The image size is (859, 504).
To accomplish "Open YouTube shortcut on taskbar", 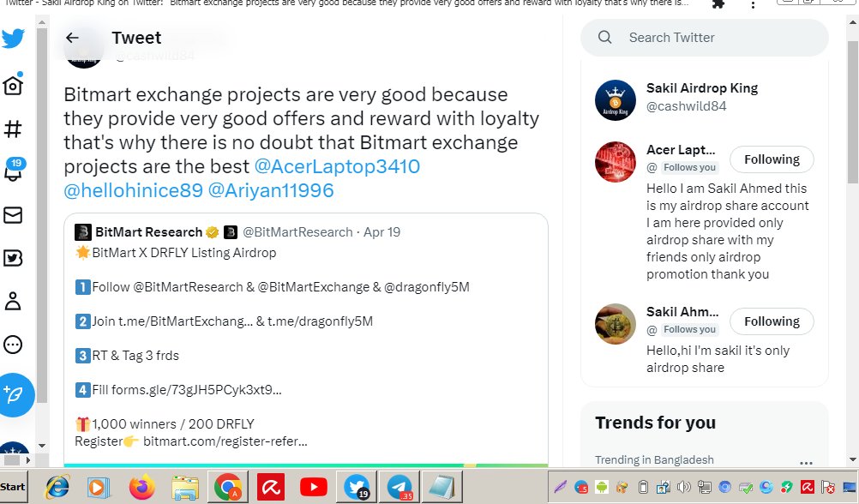I will click(x=314, y=487).
